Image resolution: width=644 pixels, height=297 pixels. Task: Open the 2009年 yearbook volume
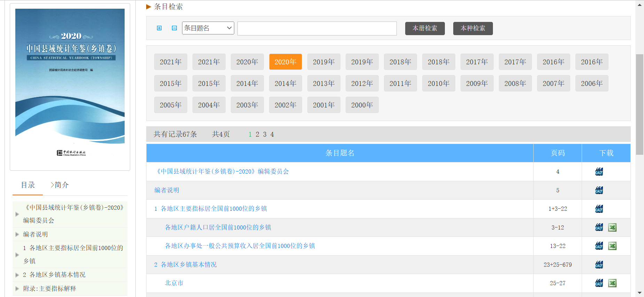(477, 83)
